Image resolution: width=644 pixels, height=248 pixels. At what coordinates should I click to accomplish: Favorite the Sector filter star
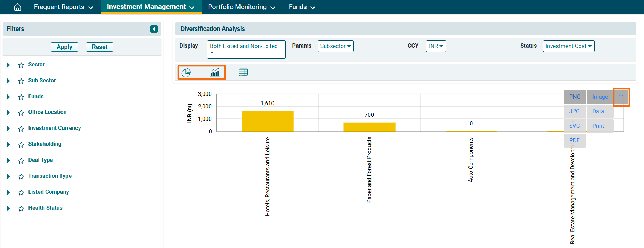click(x=21, y=65)
